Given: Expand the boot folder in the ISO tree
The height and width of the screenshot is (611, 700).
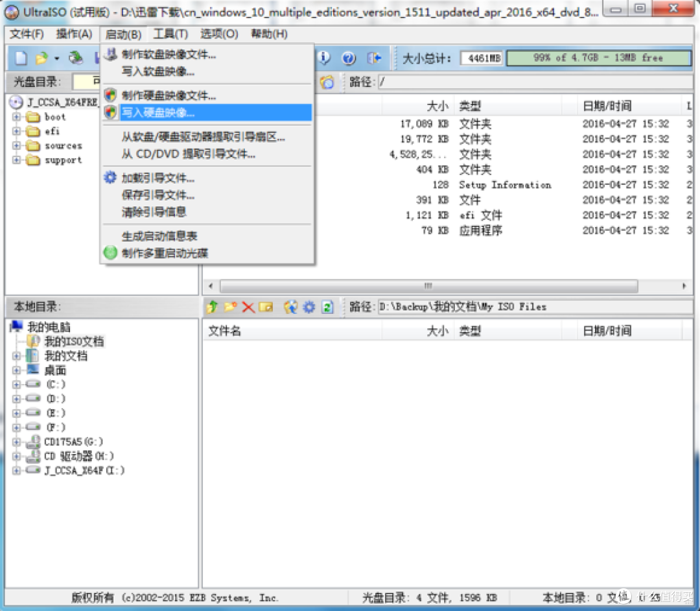Looking at the screenshot, I should click(16, 117).
